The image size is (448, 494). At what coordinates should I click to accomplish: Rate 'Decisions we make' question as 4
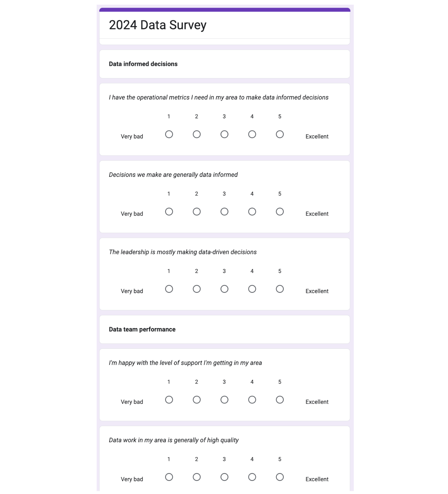(x=252, y=212)
